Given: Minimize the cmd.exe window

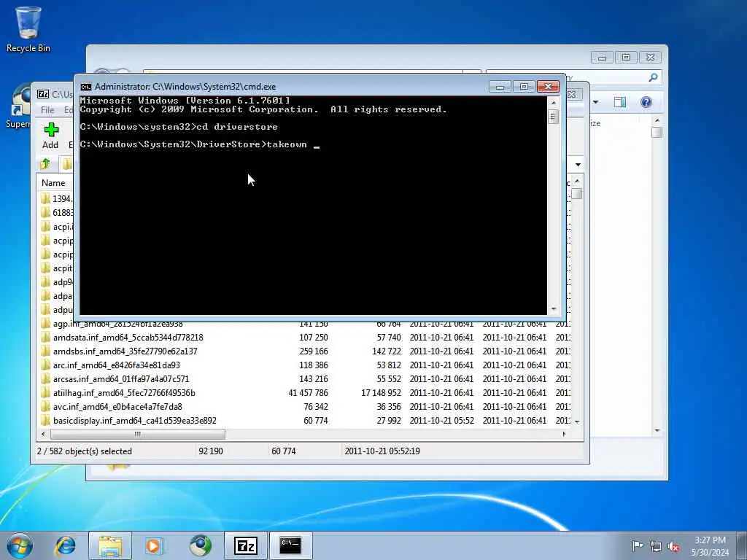Looking at the screenshot, I should pos(500,87).
